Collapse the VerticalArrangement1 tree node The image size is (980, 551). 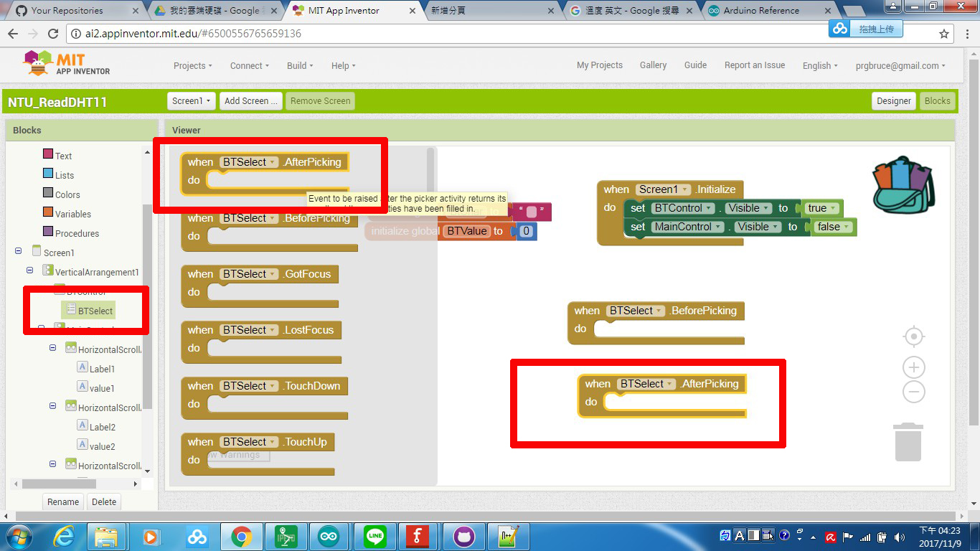point(30,270)
